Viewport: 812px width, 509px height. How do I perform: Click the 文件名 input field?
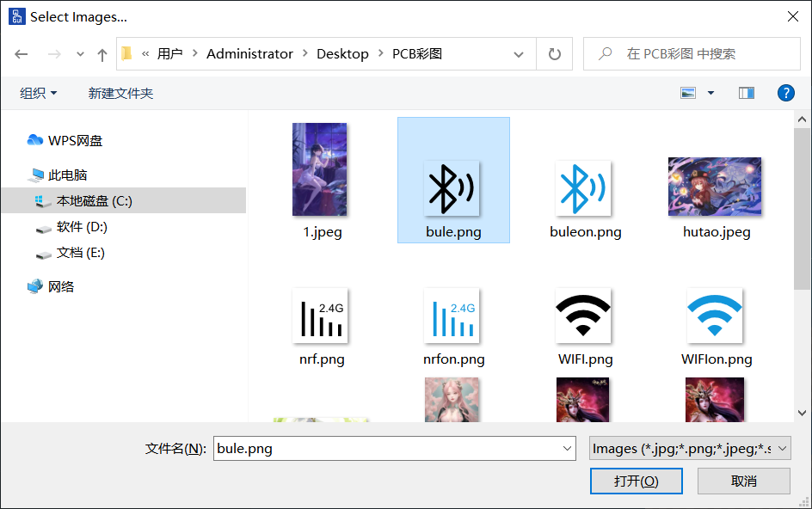point(395,449)
